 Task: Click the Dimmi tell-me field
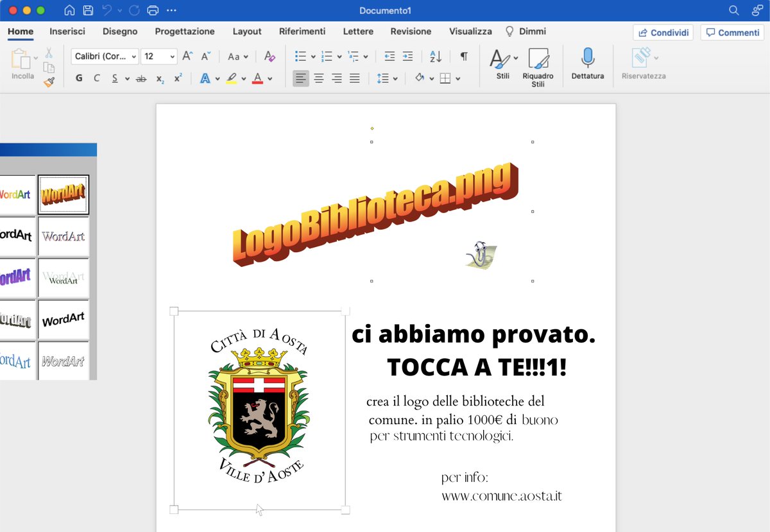tap(526, 31)
